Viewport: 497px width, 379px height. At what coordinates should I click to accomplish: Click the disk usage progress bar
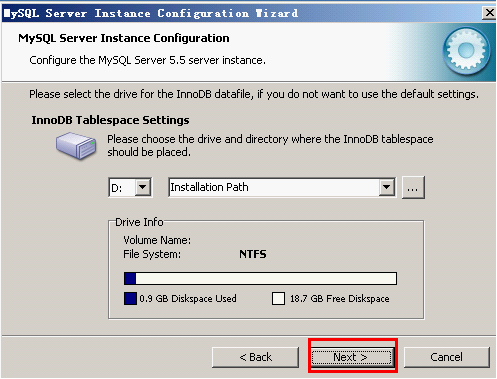[260, 278]
